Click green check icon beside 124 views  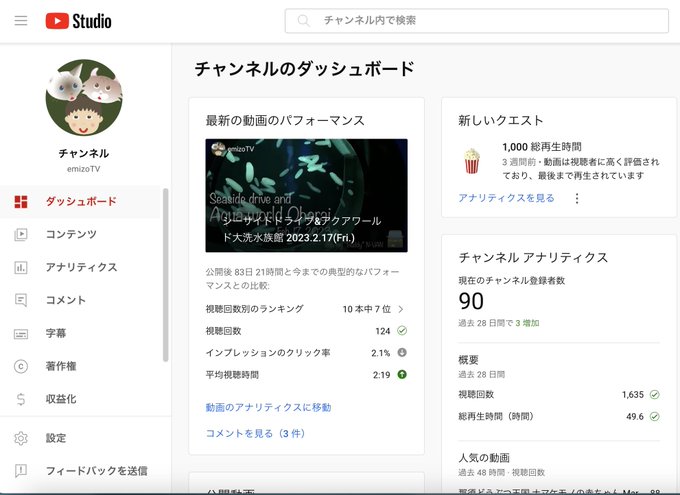point(402,331)
